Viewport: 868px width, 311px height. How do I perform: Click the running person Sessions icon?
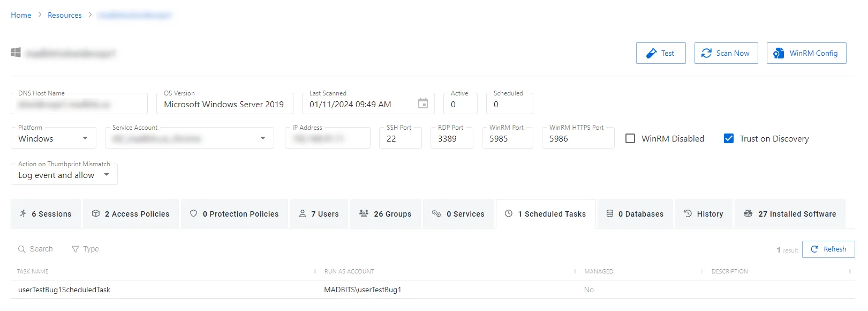[22, 213]
